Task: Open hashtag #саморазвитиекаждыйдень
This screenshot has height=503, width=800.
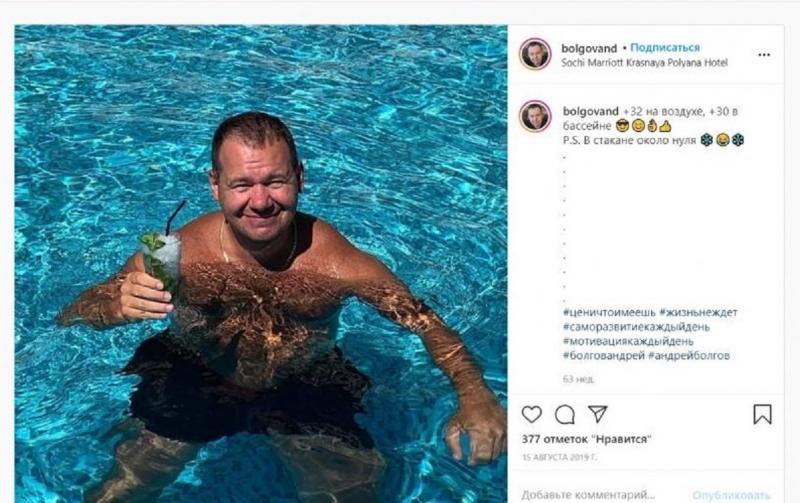Action: [x=636, y=326]
